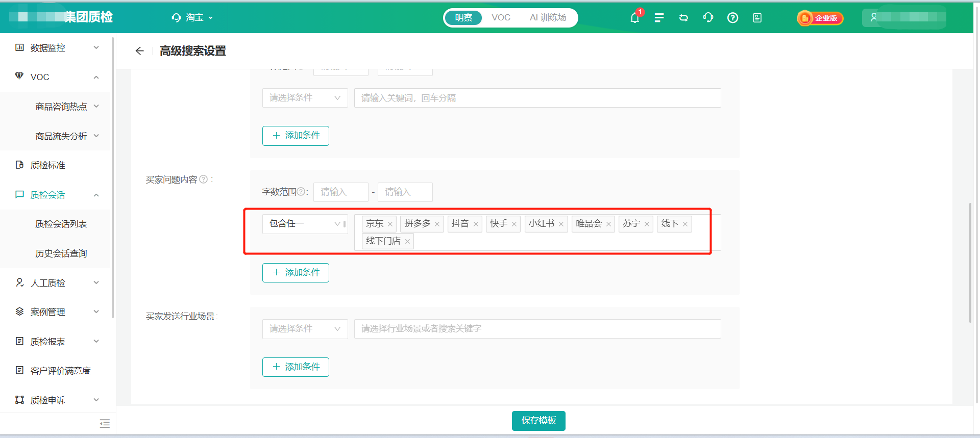Click the user avatar icon

coord(874,17)
